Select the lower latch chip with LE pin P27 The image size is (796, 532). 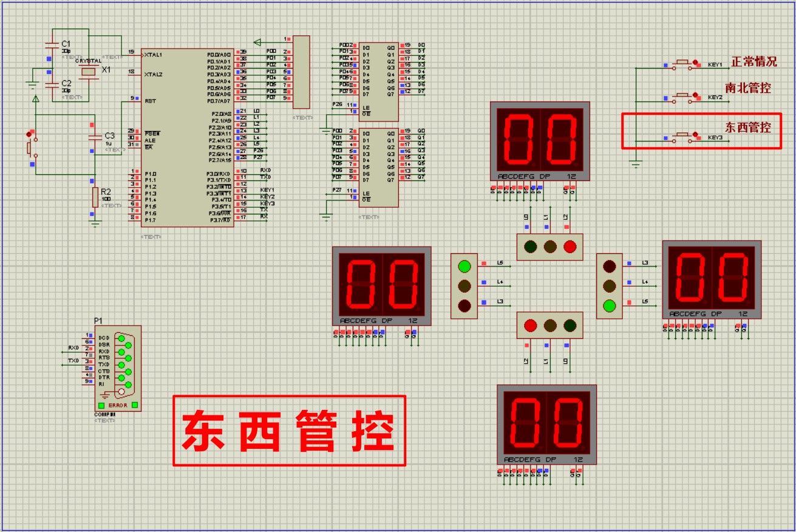coord(378,168)
